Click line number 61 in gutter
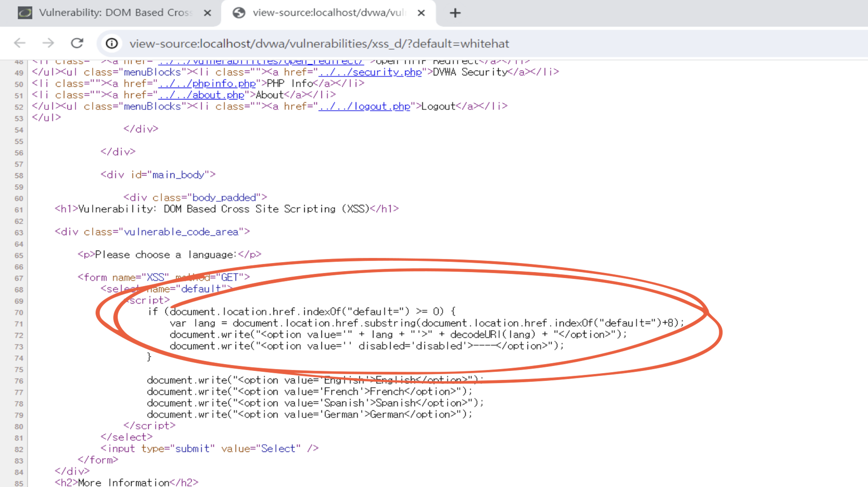Image resolution: width=868 pixels, height=487 pixels. (19, 210)
